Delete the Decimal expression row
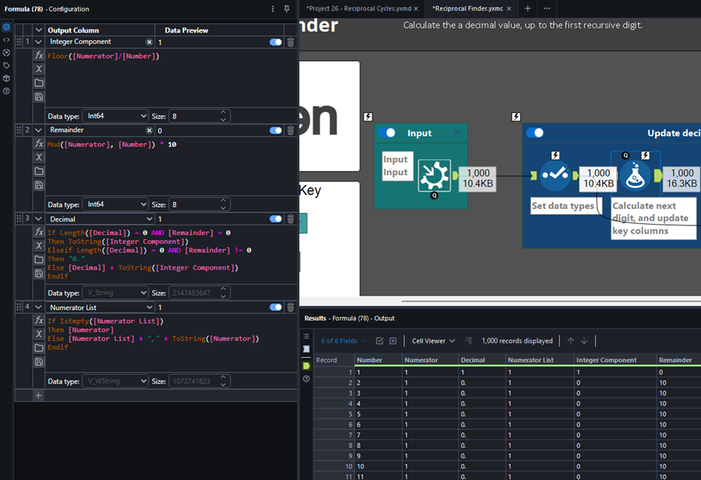The width and height of the screenshot is (701, 480). [x=291, y=219]
